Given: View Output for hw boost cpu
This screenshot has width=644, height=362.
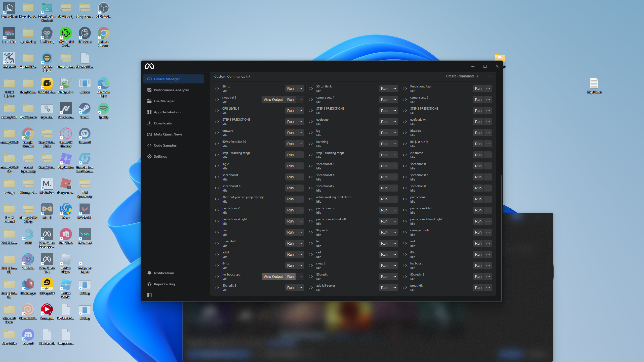Looking at the screenshot, I should (x=273, y=277).
